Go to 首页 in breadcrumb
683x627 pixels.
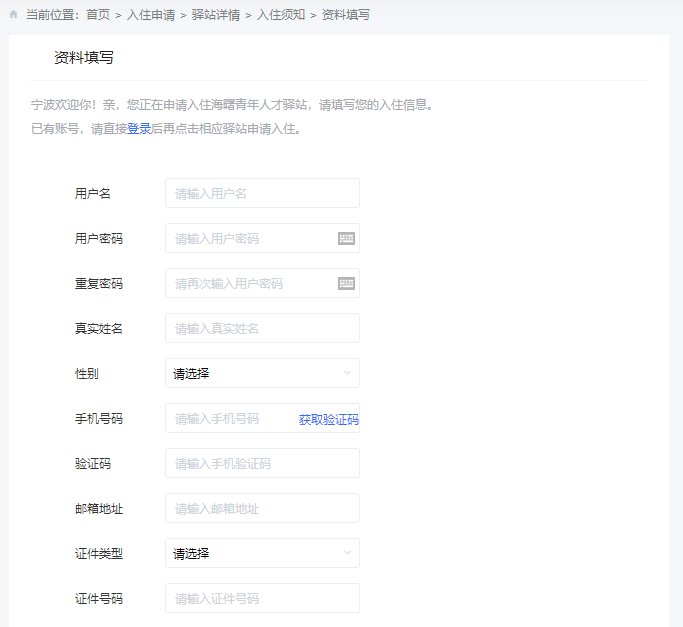pyautogui.click(x=98, y=15)
